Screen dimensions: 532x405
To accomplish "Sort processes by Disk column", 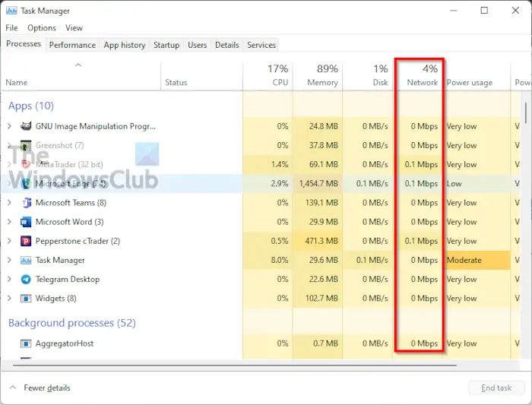I will coord(368,76).
